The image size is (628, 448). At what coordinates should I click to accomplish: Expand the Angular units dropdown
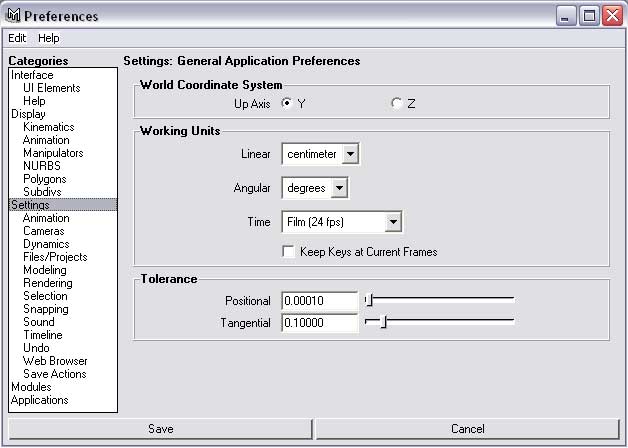(x=340, y=188)
